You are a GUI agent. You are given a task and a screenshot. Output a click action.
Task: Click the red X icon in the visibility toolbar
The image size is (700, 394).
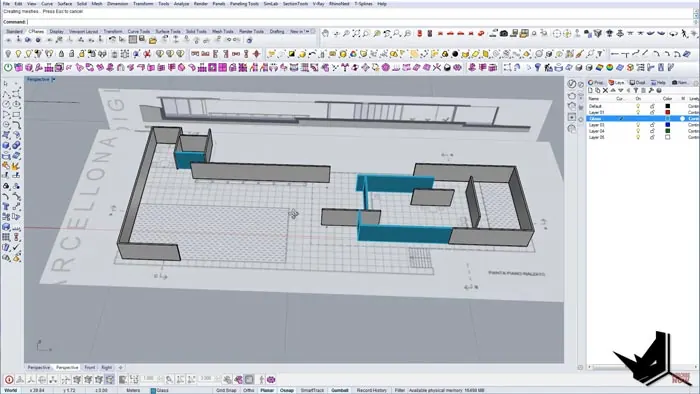tap(147, 54)
